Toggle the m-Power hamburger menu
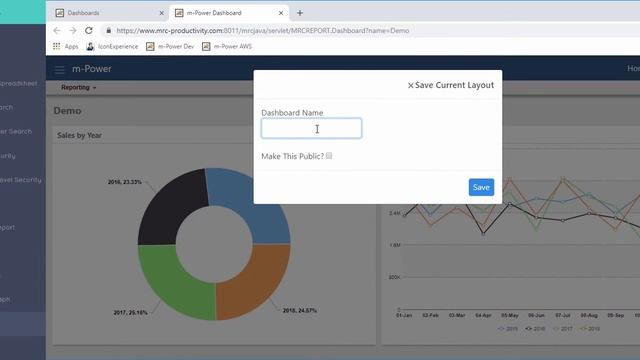The image size is (640, 360). (x=60, y=70)
